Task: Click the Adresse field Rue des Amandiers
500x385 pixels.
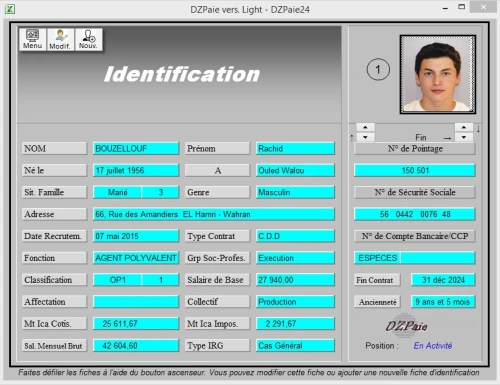Action: [214, 214]
